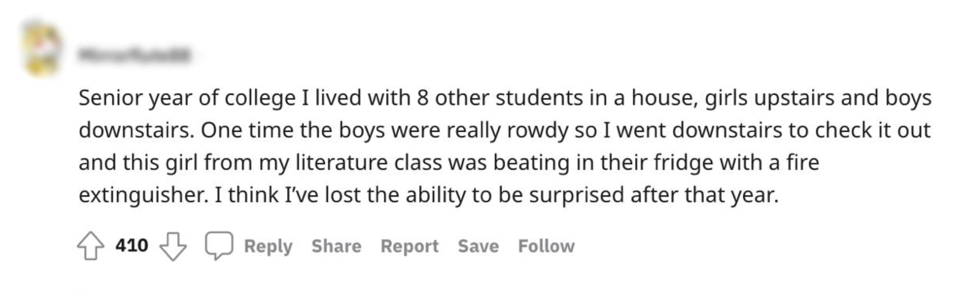This screenshot has width=980, height=295.
Task: Click the speech bubble reply icon
Action: coord(219,245)
